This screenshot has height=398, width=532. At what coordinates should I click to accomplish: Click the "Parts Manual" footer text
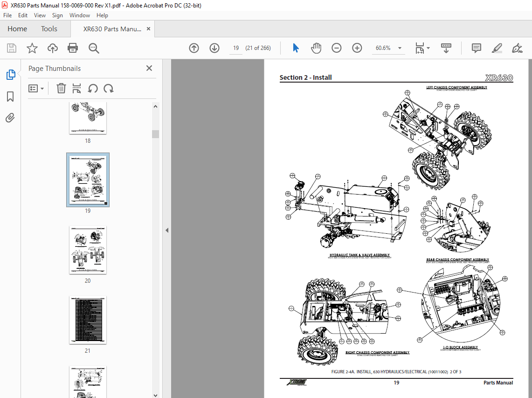point(498,383)
